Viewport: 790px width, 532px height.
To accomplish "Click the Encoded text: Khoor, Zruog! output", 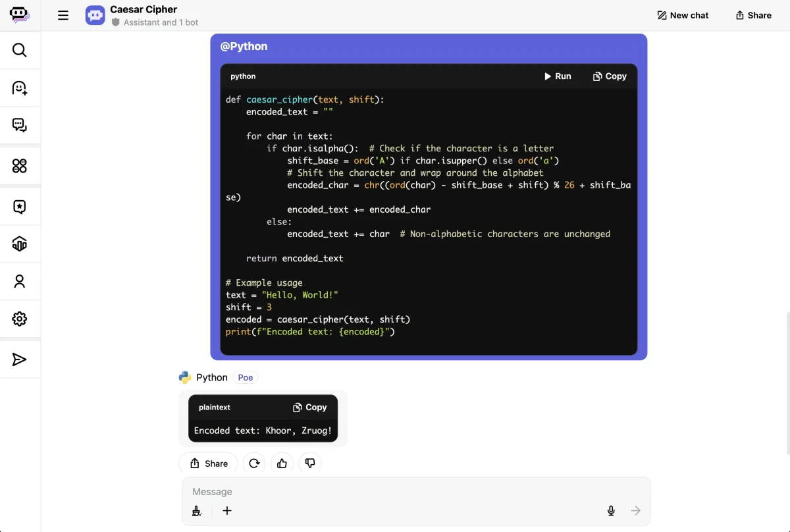I will click(263, 431).
